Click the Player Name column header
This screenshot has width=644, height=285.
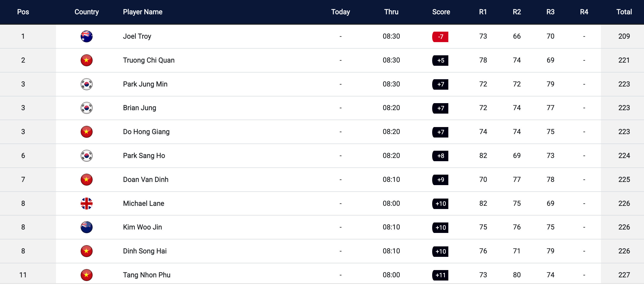142,12
